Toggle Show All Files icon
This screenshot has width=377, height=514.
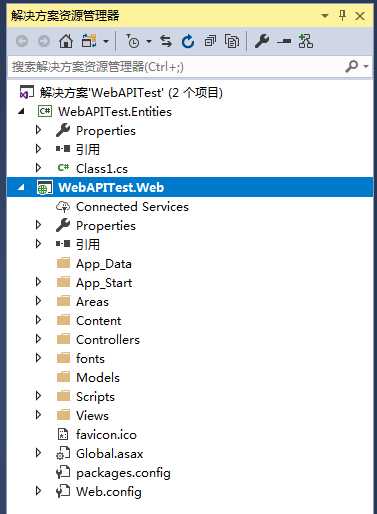coord(232,41)
